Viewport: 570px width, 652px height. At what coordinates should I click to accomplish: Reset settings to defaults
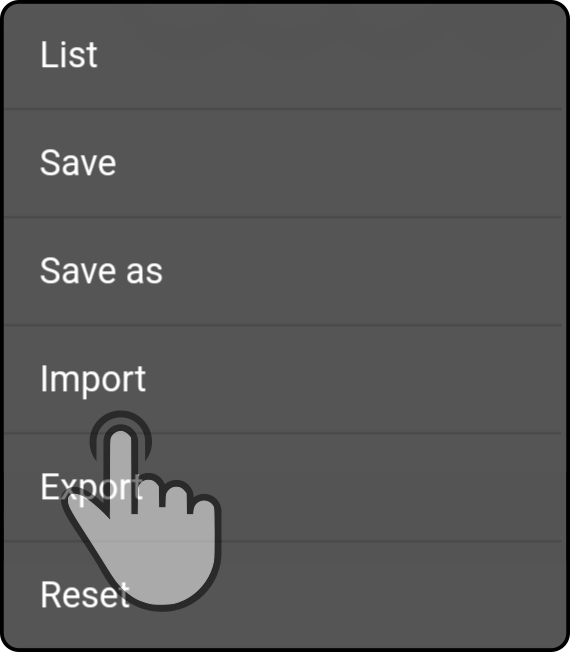(283, 595)
